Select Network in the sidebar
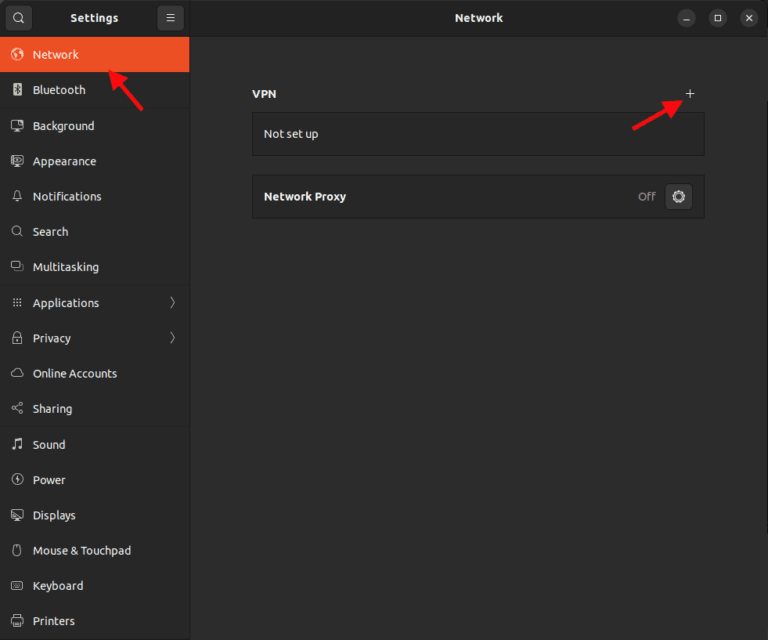The image size is (768, 640). click(56, 55)
